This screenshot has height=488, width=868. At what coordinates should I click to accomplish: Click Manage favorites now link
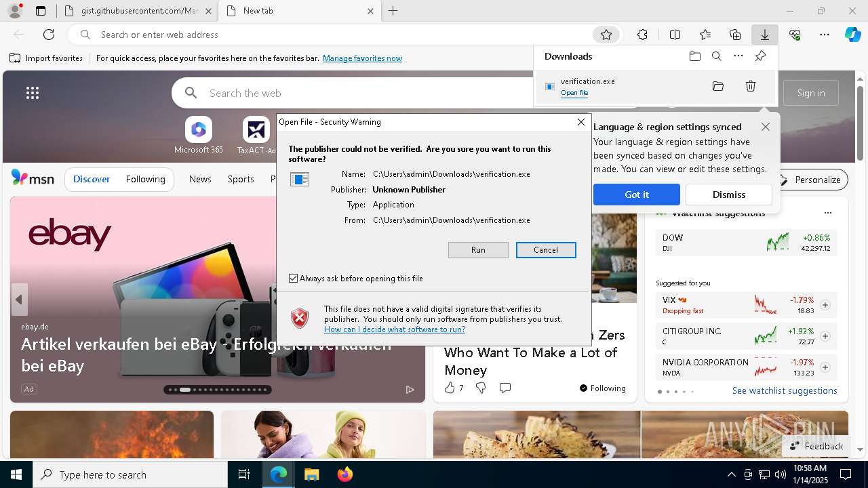click(362, 58)
